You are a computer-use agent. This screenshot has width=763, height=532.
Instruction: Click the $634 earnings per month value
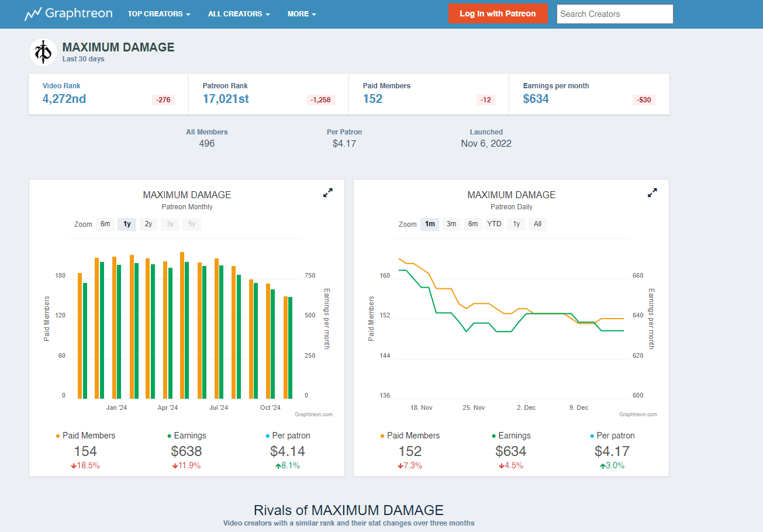[x=536, y=99]
